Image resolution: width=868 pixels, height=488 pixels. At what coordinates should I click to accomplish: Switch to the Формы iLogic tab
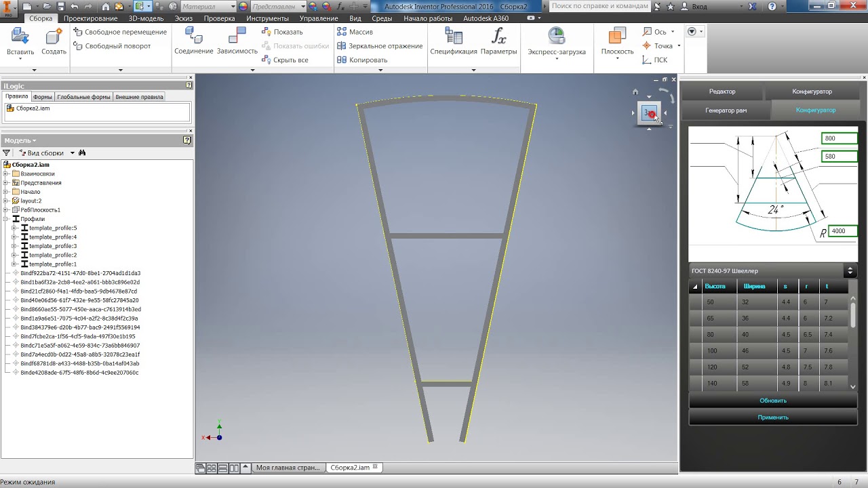point(42,97)
